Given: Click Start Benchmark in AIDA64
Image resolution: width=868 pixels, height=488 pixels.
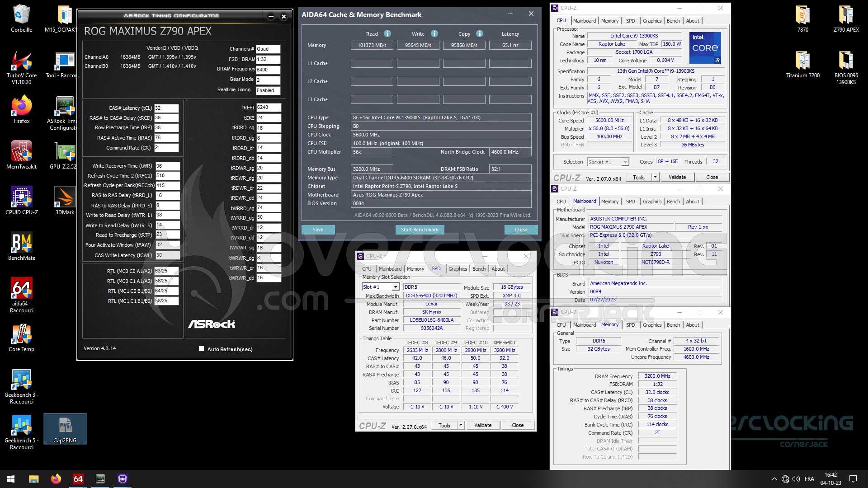Looking at the screenshot, I should pyautogui.click(x=420, y=230).
